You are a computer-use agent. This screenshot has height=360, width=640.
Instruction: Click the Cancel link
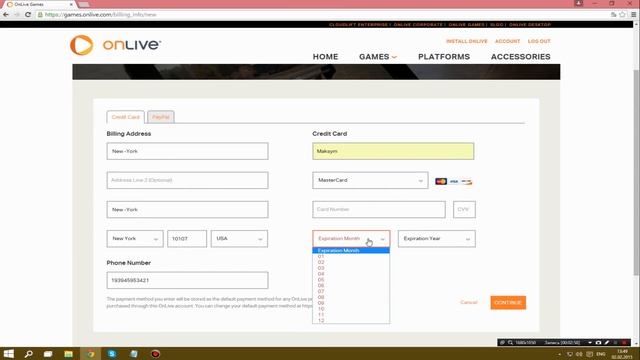coord(469,302)
